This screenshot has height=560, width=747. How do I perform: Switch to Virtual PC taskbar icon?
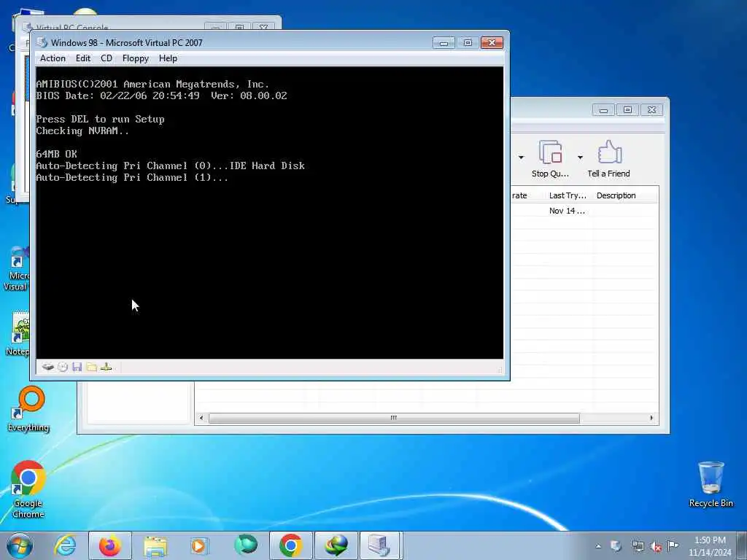(x=381, y=545)
